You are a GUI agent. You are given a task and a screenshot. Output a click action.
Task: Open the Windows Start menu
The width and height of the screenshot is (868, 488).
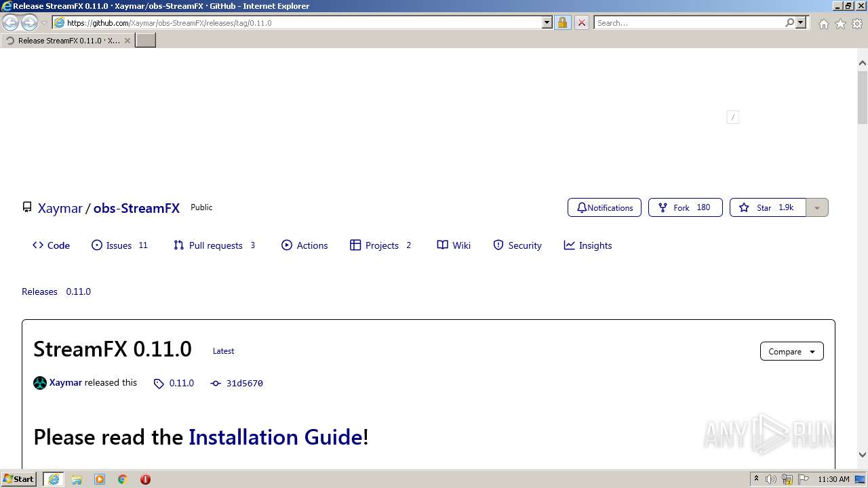click(x=19, y=479)
